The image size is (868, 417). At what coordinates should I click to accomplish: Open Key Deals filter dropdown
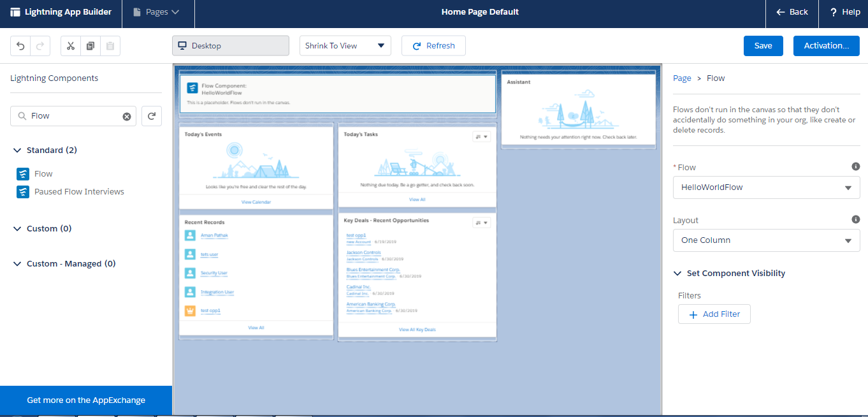(x=481, y=223)
